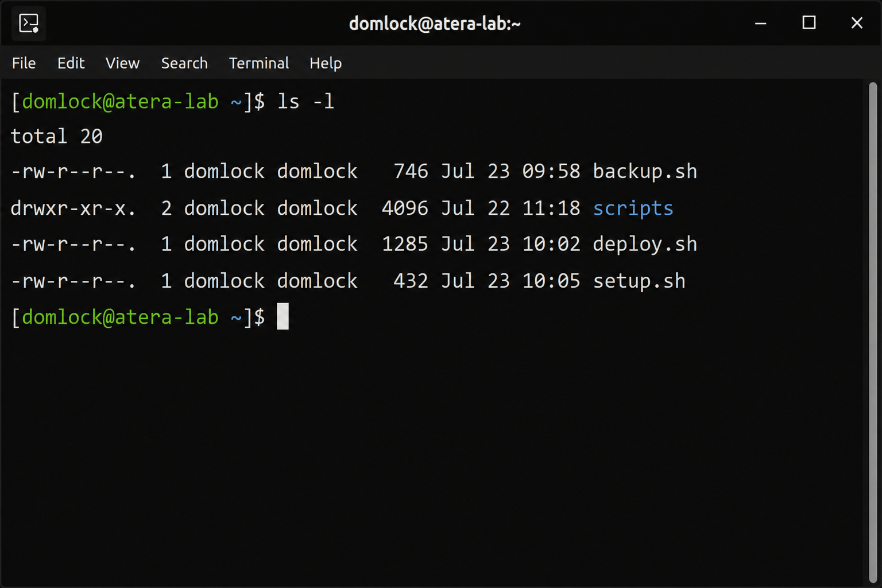Click the vertical scrollbar of the terminal

point(873,333)
